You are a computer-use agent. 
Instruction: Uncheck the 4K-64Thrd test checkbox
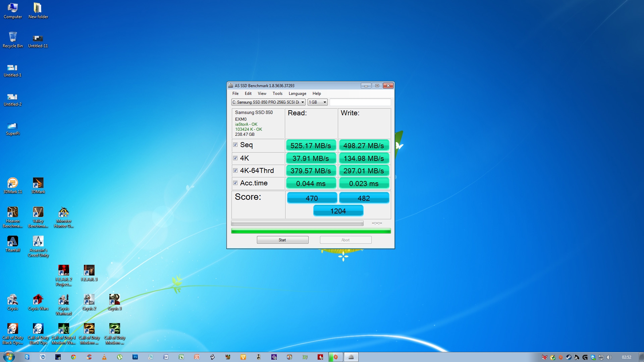235,170
